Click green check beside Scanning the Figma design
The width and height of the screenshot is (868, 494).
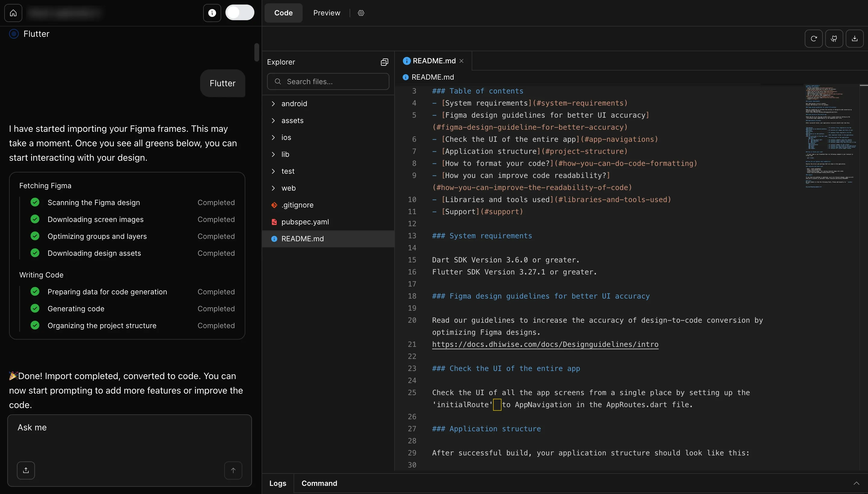click(35, 202)
